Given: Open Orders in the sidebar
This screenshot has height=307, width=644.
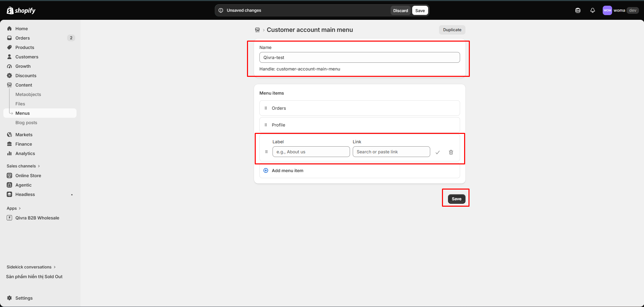Looking at the screenshot, I should click(x=40, y=38).
